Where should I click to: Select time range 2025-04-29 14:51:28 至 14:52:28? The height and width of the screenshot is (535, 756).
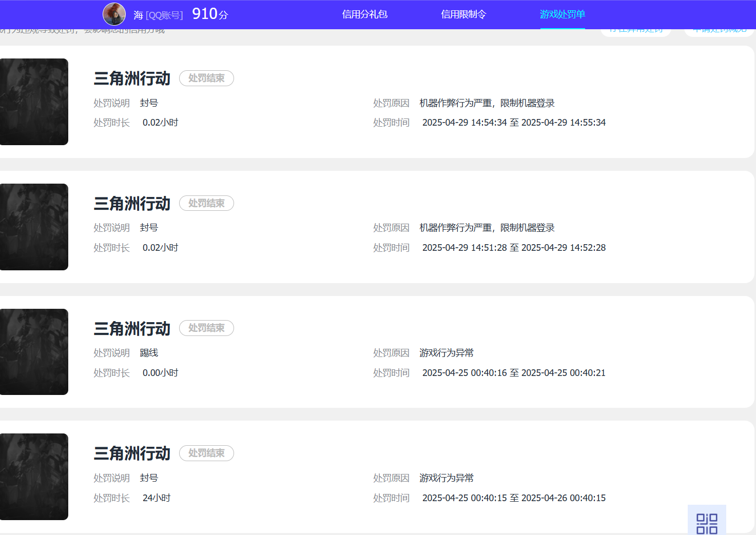click(514, 248)
